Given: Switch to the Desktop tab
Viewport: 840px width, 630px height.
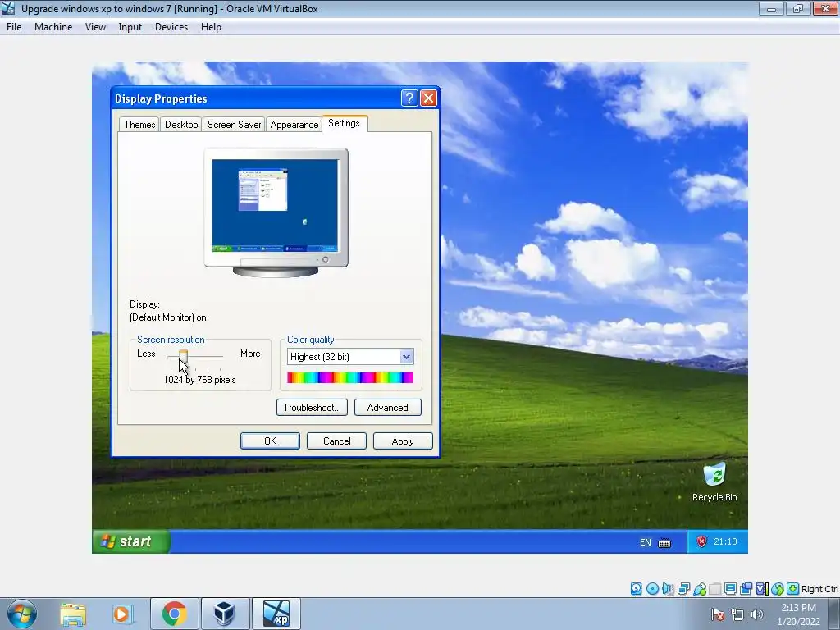Looking at the screenshot, I should 181,125.
